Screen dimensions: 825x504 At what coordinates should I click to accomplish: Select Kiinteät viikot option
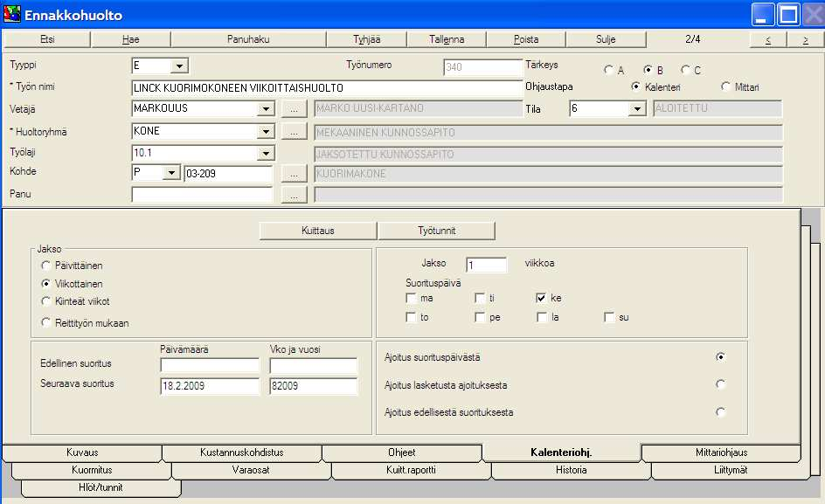(45, 301)
